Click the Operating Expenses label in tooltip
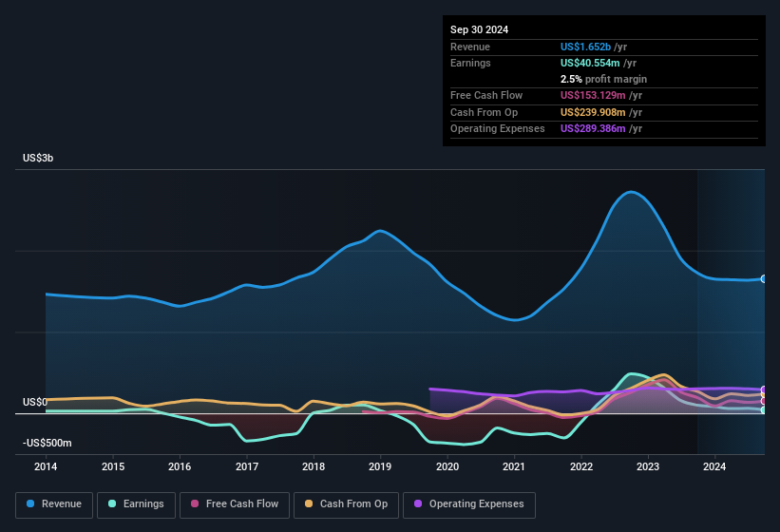The height and width of the screenshot is (532, 780). tap(498, 128)
